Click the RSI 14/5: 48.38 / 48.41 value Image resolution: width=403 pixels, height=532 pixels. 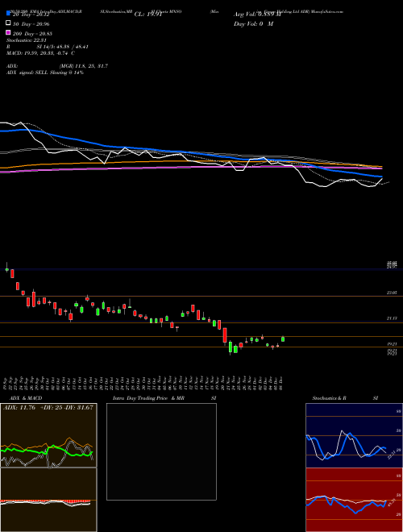[x=63, y=47]
